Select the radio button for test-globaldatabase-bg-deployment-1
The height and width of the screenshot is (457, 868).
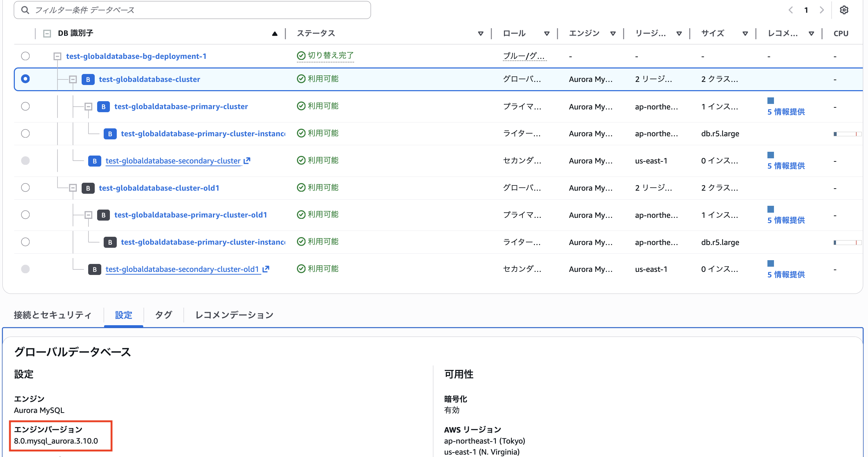25,56
